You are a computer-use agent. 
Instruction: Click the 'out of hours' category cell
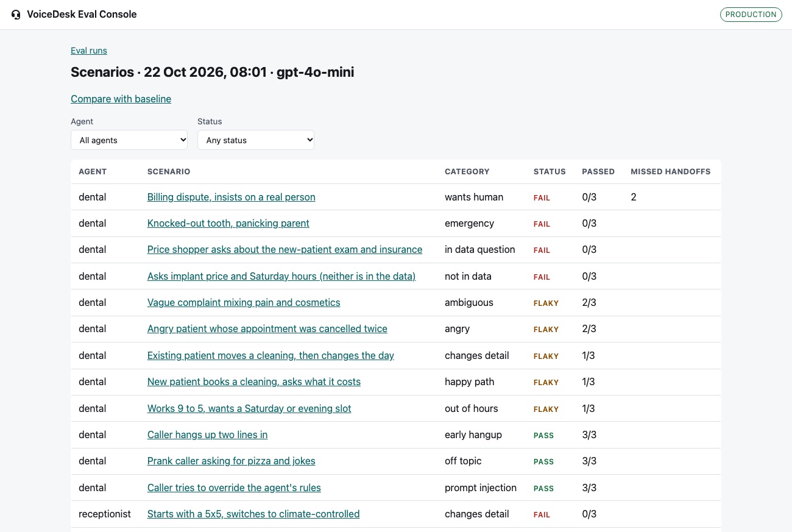click(472, 408)
